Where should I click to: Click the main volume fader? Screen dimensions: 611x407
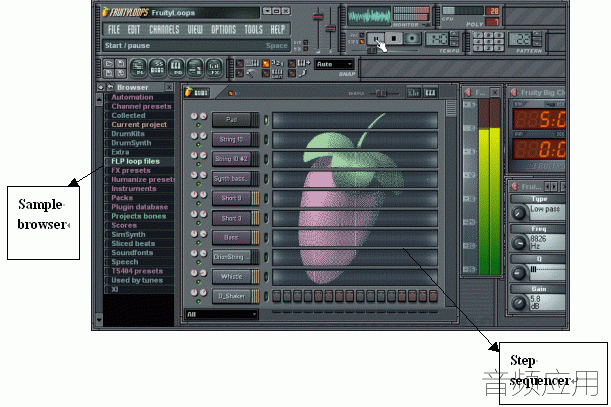point(318,17)
